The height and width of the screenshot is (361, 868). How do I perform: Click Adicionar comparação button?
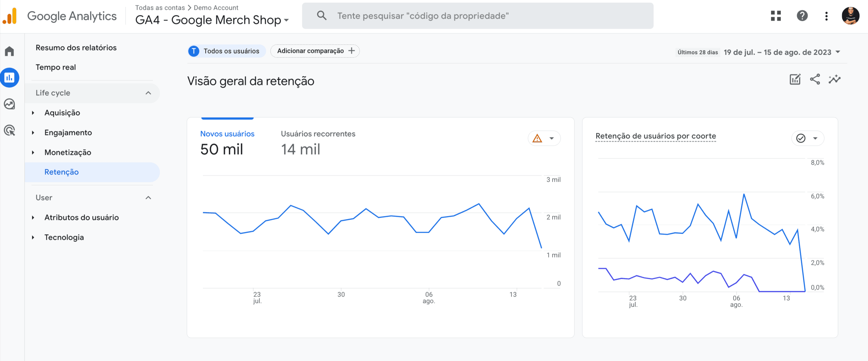tap(315, 51)
